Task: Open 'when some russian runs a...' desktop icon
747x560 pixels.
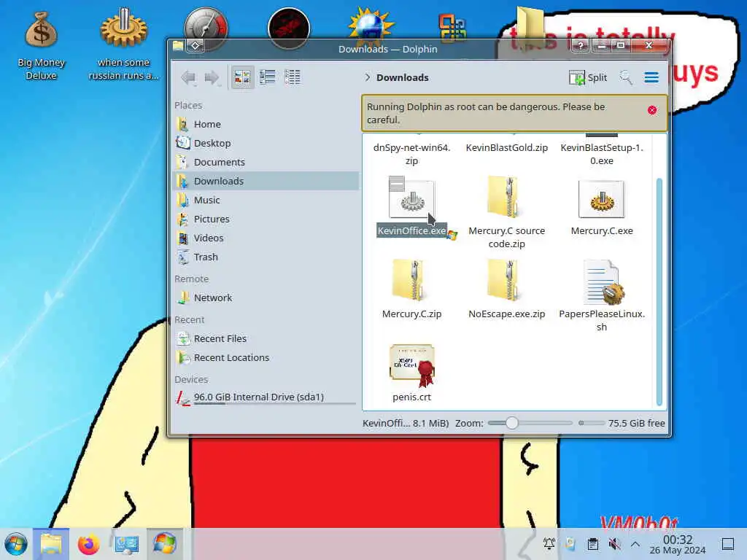Action: pyautogui.click(x=123, y=44)
